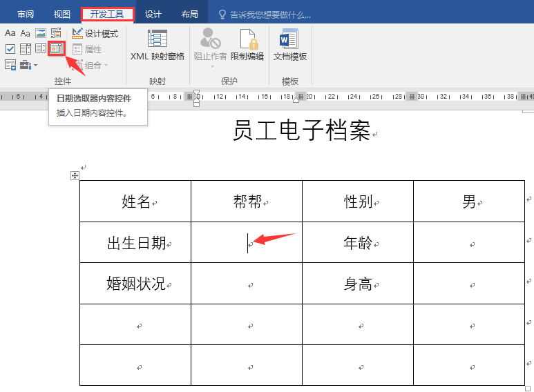Viewport: 534px width, 392px height.
Task: Click the 保护 group label
Action: pyautogui.click(x=229, y=81)
